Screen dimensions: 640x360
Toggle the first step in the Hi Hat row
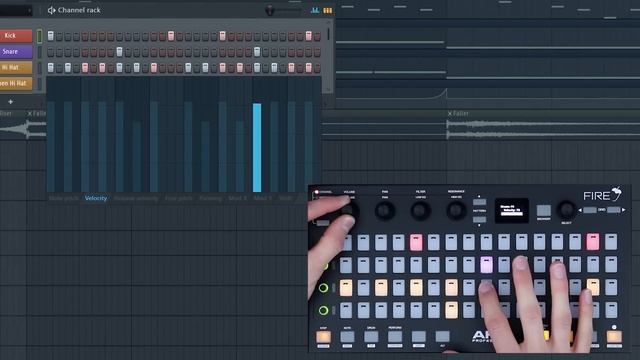51,67
